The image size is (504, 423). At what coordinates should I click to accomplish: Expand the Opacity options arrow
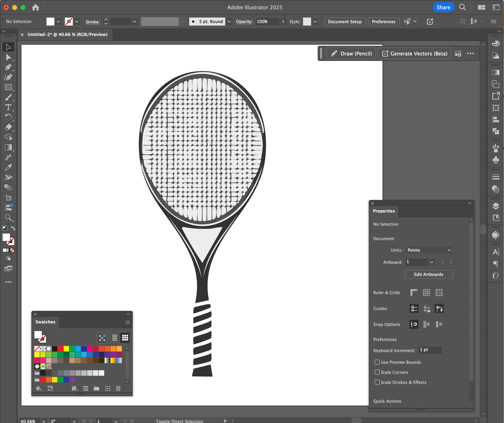pyautogui.click(x=283, y=22)
